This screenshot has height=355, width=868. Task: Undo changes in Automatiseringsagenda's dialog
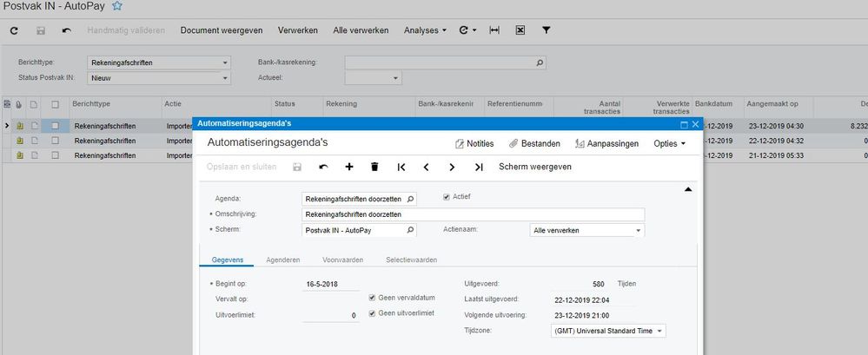pos(323,167)
